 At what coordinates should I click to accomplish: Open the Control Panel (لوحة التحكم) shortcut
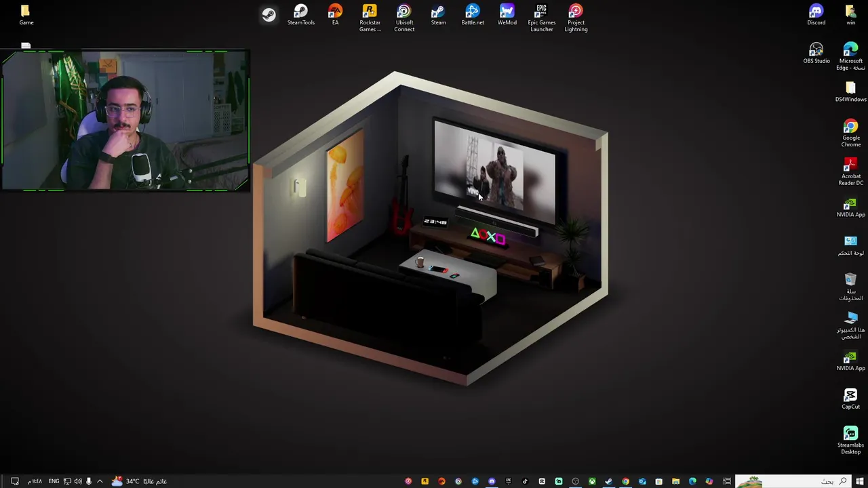pos(850,245)
